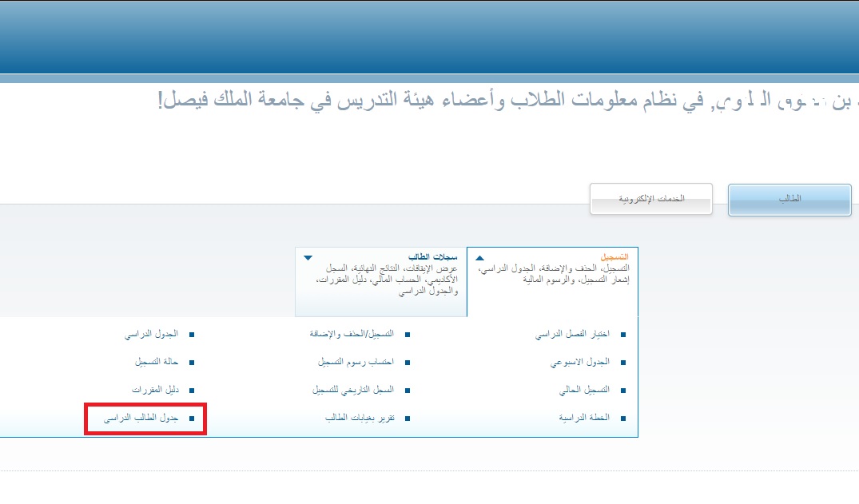Click bullet icon beside اختيار الفصل الدراسي

[x=623, y=335]
